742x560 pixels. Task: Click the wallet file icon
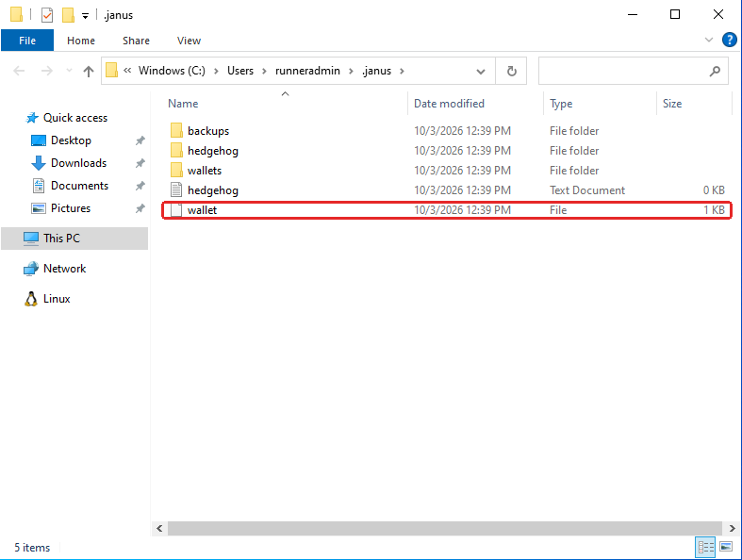[176, 210]
